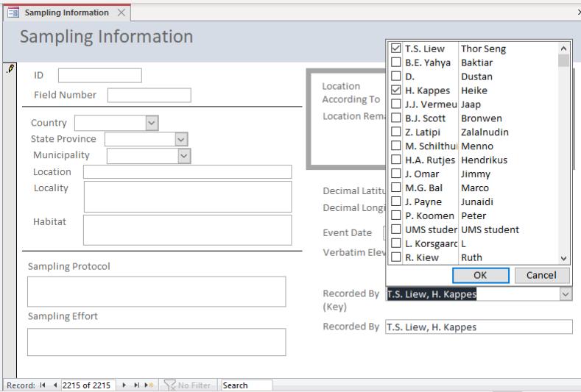Confirm selection with OK button

pyautogui.click(x=481, y=275)
